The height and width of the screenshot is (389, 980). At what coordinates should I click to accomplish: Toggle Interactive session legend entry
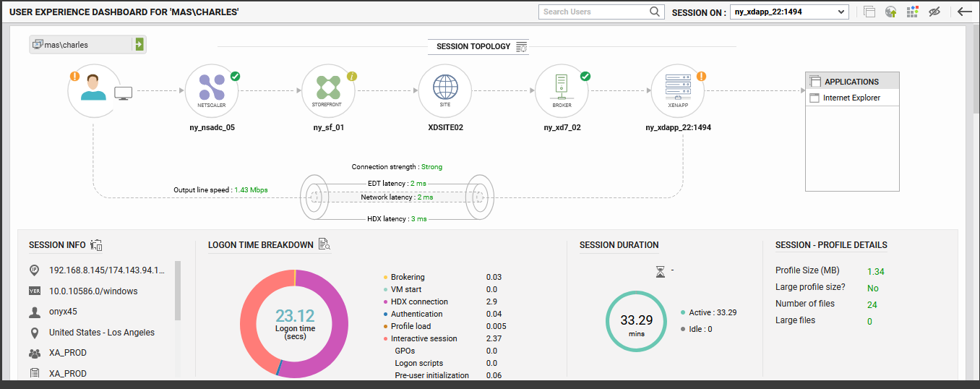pyautogui.click(x=424, y=338)
